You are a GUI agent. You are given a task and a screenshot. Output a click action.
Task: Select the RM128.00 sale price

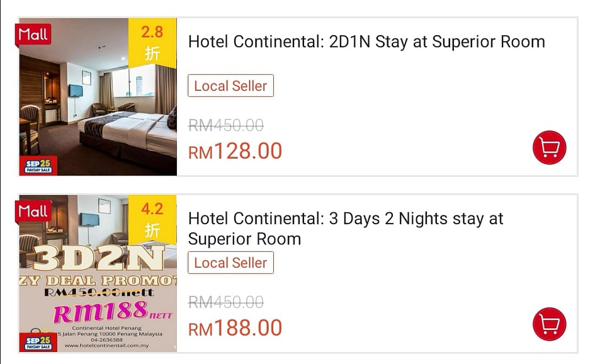[x=235, y=152]
